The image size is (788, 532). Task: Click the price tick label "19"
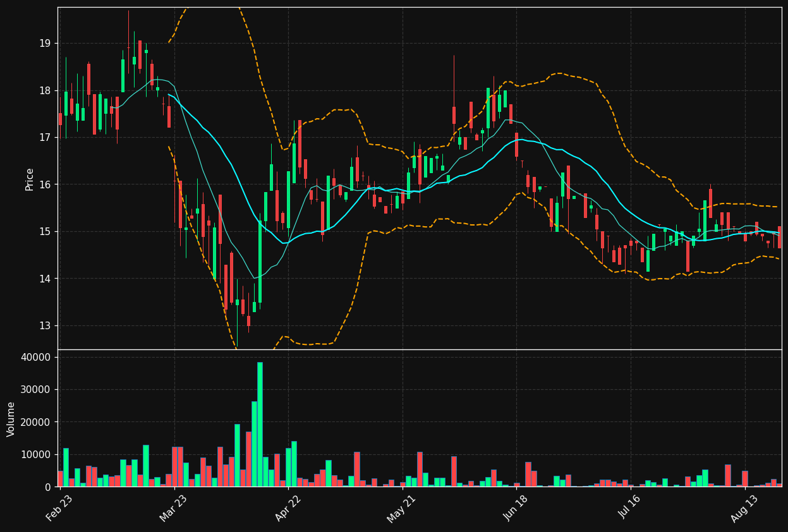[44, 44]
